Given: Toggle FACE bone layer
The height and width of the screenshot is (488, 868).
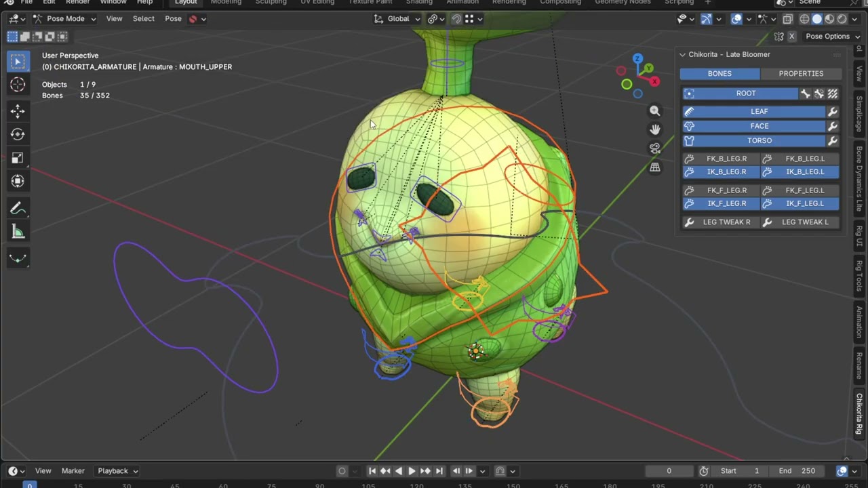Looking at the screenshot, I should pyautogui.click(x=753, y=126).
